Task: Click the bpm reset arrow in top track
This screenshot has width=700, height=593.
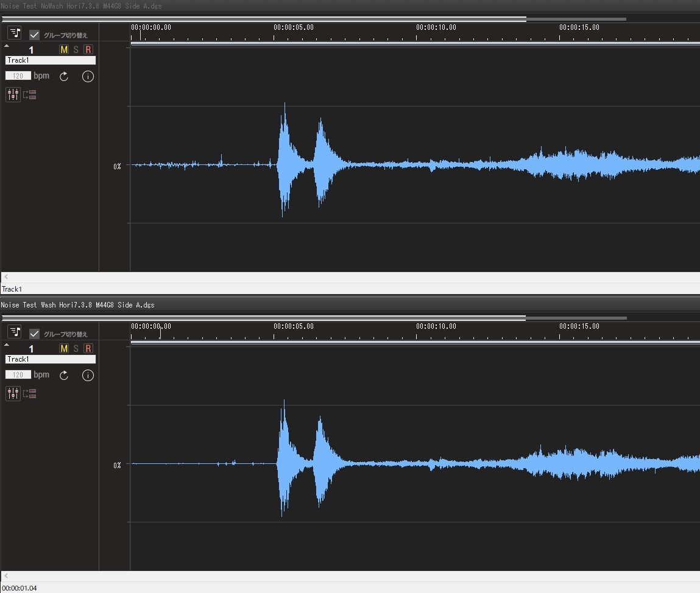Action: coord(64,76)
